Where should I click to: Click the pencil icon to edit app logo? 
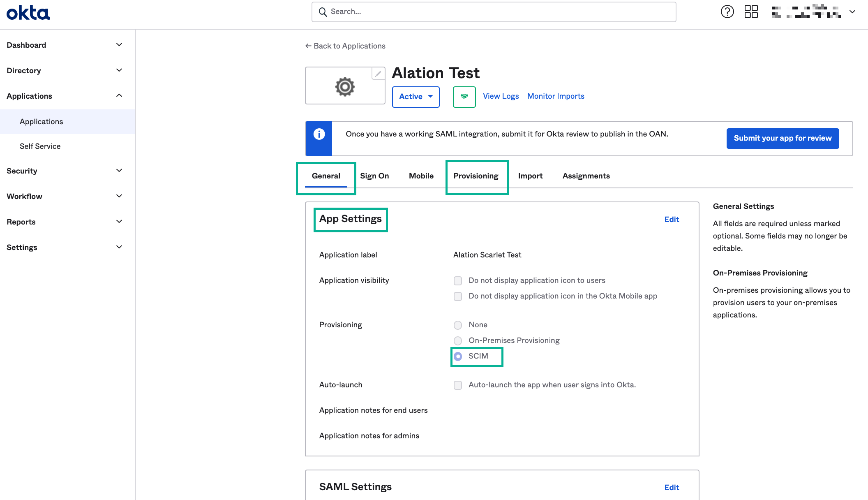(x=378, y=74)
